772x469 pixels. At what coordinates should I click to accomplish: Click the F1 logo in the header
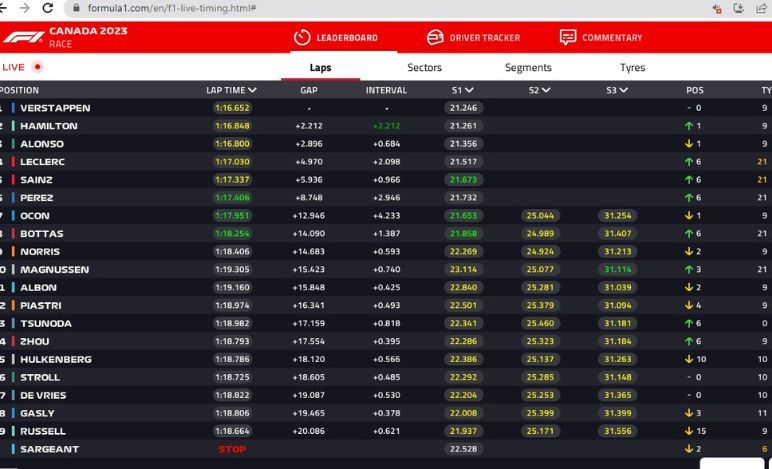pos(23,38)
